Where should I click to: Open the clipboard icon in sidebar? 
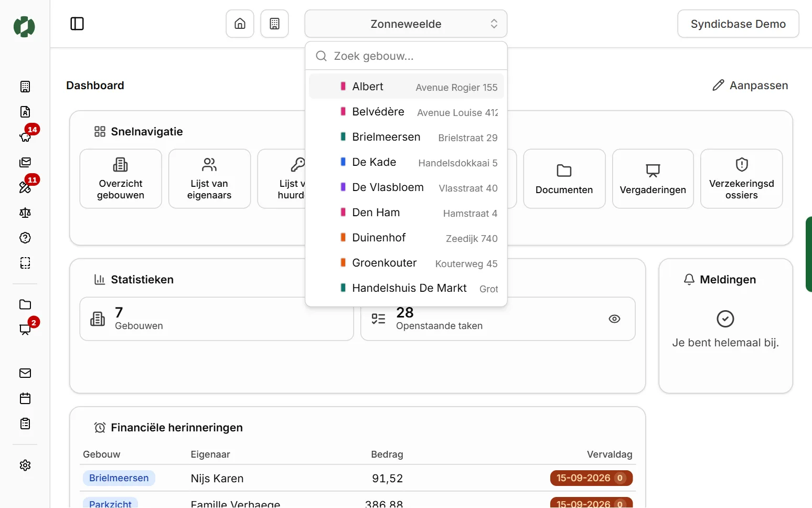[x=25, y=424]
